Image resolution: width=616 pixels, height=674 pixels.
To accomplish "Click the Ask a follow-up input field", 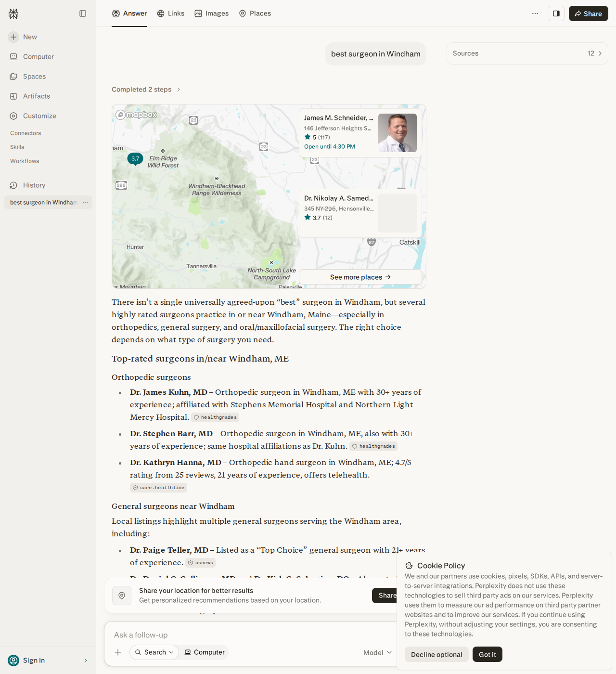I will point(250,635).
